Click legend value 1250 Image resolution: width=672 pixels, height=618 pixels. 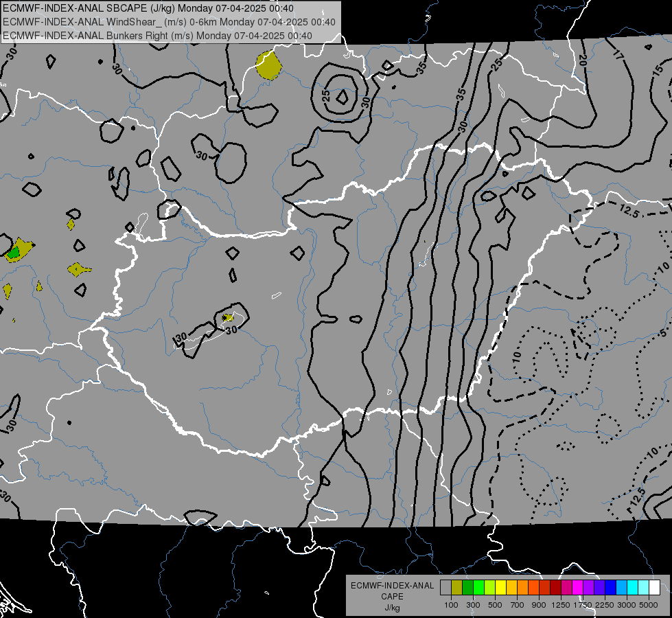(561, 605)
